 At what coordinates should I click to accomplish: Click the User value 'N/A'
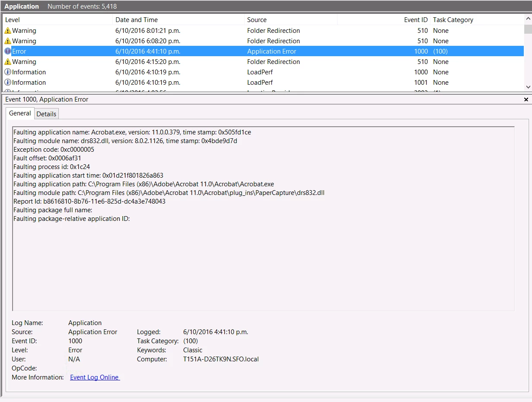tap(74, 359)
